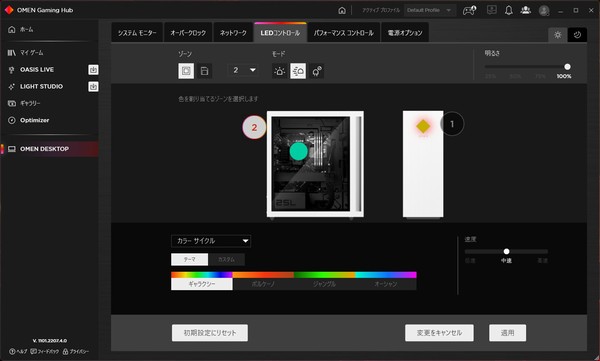This screenshot has width=600, height=361.
Task: Open the zone number dropdown showing 2
Action: (243, 70)
